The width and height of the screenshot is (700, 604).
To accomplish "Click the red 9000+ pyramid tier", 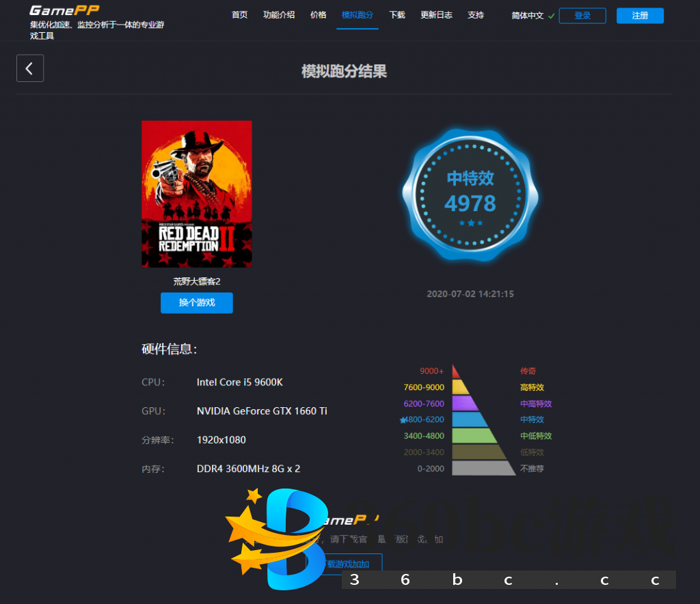I will pos(455,372).
